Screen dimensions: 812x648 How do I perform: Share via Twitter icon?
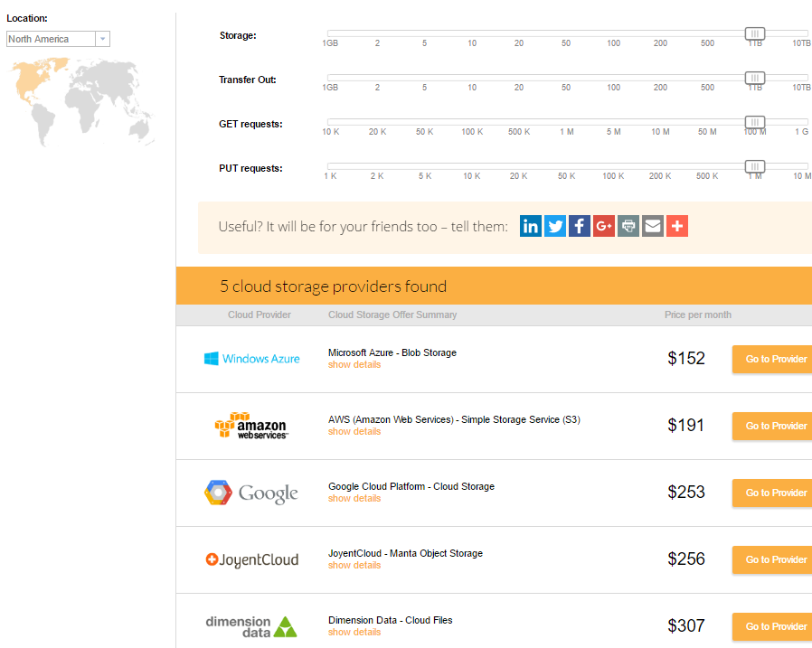tap(554, 226)
